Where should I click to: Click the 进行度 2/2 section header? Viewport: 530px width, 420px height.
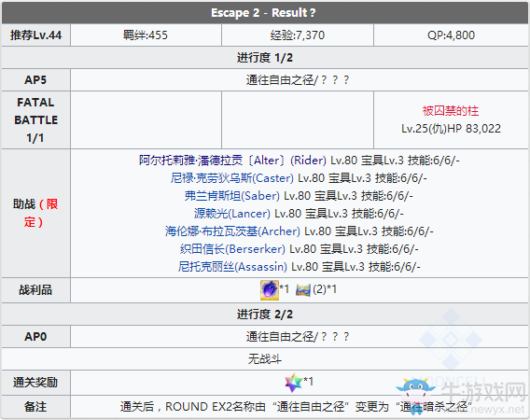(x=265, y=315)
